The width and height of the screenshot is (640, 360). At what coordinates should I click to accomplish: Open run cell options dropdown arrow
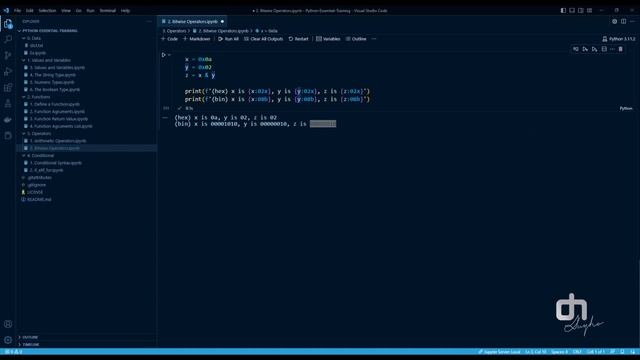pyautogui.click(x=169, y=55)
